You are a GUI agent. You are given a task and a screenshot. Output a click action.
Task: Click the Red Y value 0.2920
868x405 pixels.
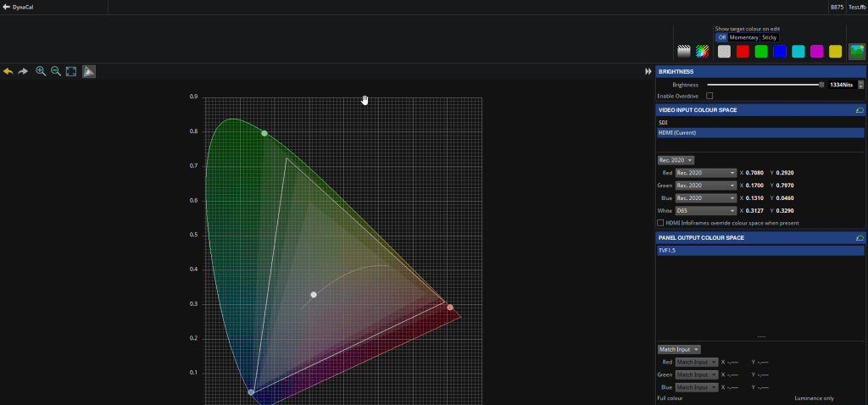[x=785, y=173]
